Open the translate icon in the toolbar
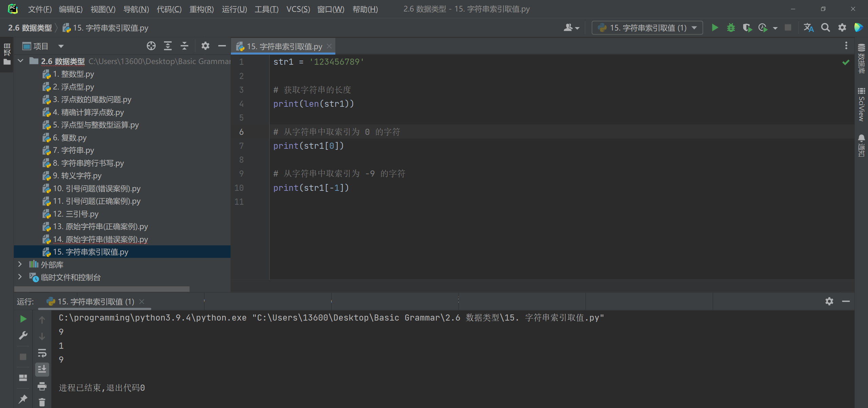 pyautogui.click(x=809, y=28)
